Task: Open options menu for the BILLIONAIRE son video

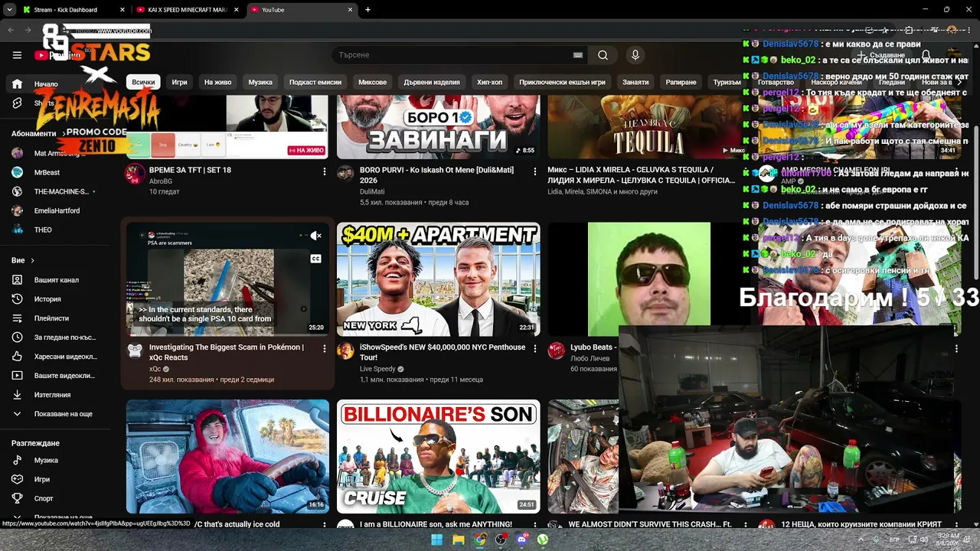Action: pos(534,526)
